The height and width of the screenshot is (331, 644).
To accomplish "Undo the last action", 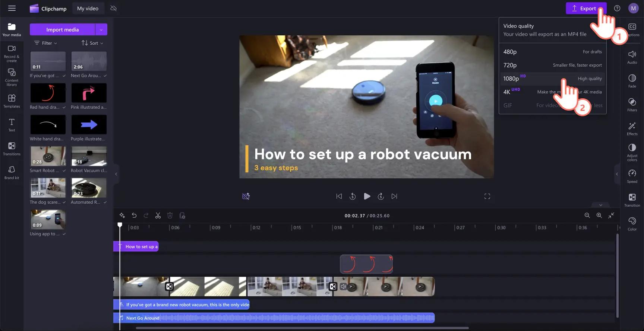I will click(134, 215).
